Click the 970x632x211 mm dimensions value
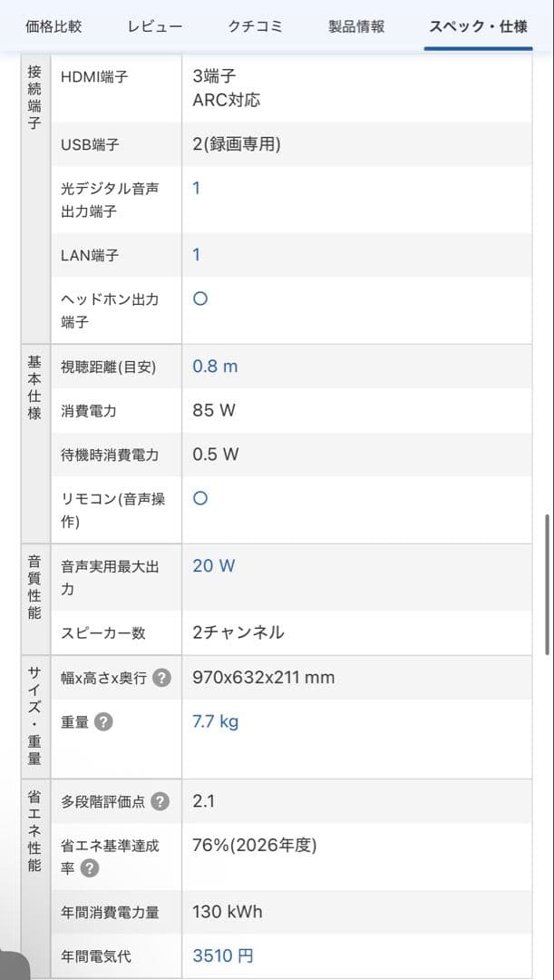Image resolution: width=554 pixels, height=980 pixels. click(263, 677)
